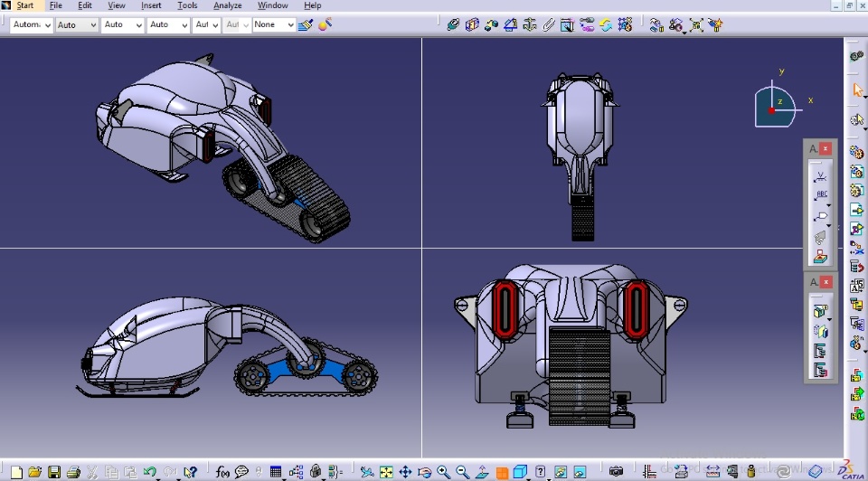Open the Insert menu
The height and width of the screenshot is (481, 868).
[x=151, y=5]
